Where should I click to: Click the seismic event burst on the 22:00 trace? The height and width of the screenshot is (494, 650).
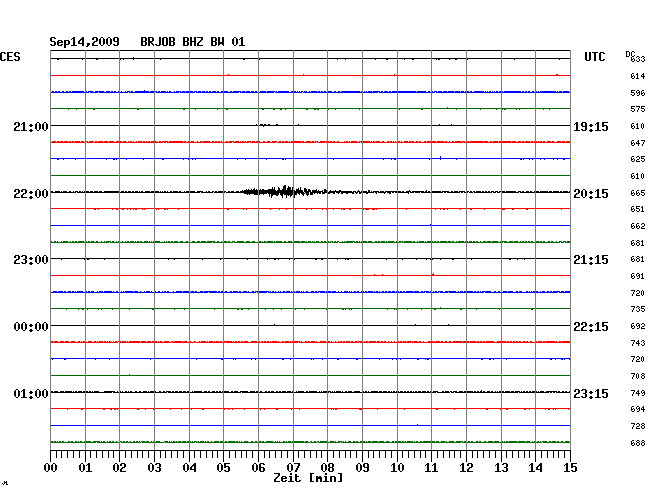[286, 191]
